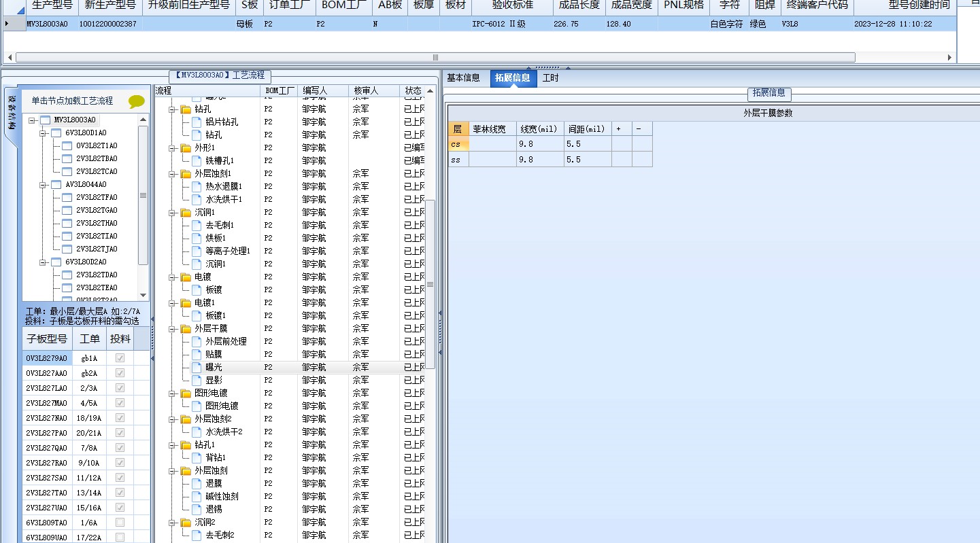Open the 设备结构 vertical side tab
The height and width of the screenshot is (543, 980).
[12, 112]
